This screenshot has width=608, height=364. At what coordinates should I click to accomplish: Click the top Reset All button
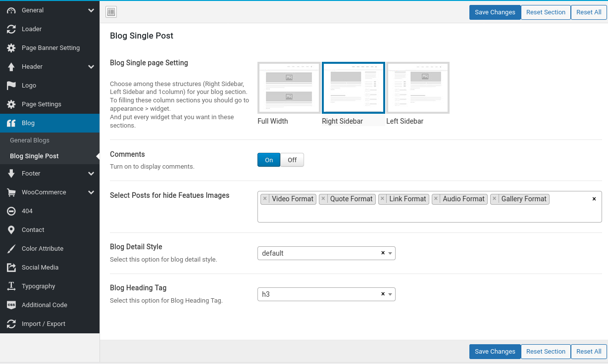[589, 12]
